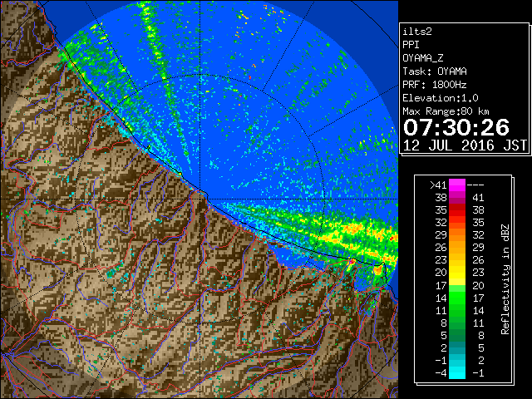Pick the bright green swatch at the 14 dBZ level

457,298
